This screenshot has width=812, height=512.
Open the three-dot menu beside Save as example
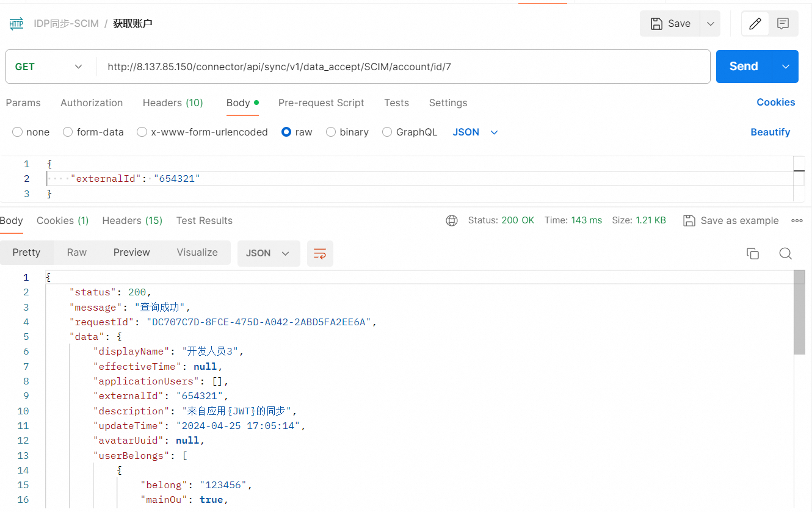(x=797, y=221)
